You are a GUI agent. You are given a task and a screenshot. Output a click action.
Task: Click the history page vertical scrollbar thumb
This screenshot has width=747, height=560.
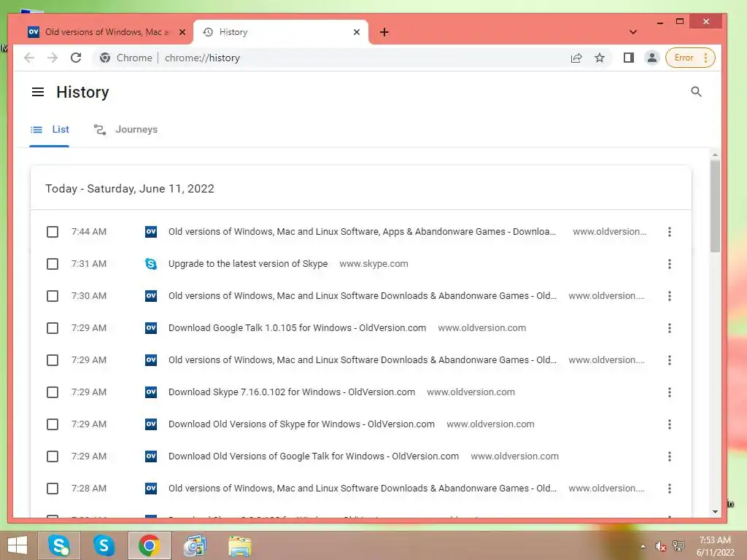pyautogui.click(x=715, y=206)
